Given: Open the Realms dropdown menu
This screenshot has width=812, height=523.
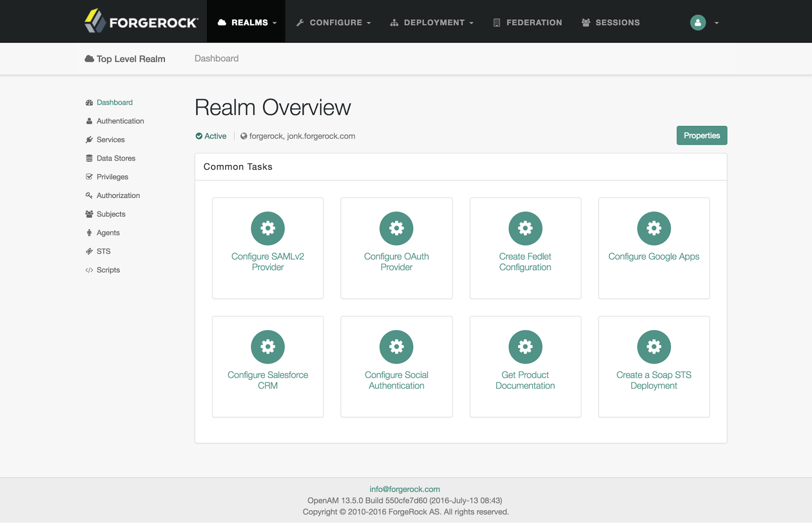Looking at the screenshot, I should (x=247, y=22).
